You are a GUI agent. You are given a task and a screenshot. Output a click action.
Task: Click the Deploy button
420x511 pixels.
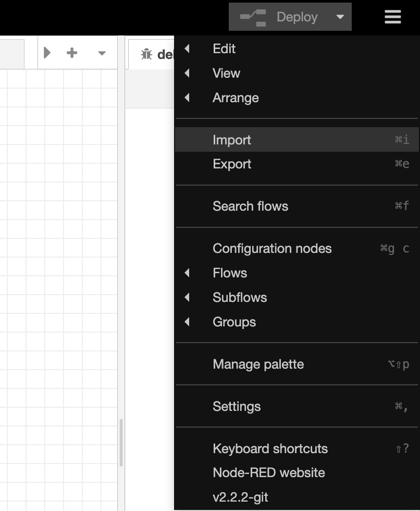tap(279, 17)
